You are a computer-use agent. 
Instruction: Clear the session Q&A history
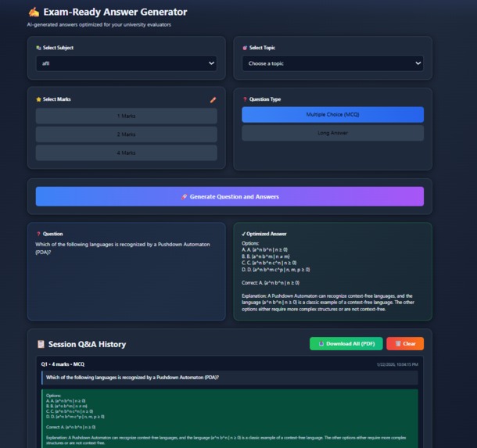click(x=405, y=344)
